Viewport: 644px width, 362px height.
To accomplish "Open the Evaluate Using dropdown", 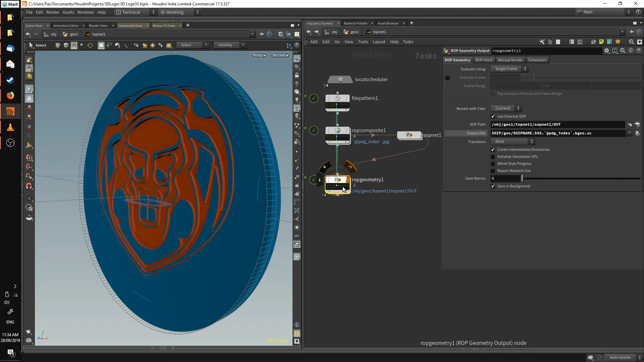I will [509, 69].
